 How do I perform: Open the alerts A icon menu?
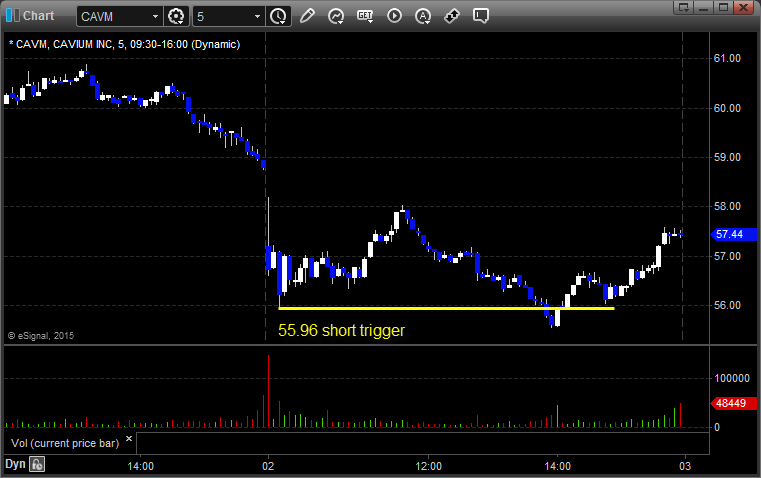[423, 16]
